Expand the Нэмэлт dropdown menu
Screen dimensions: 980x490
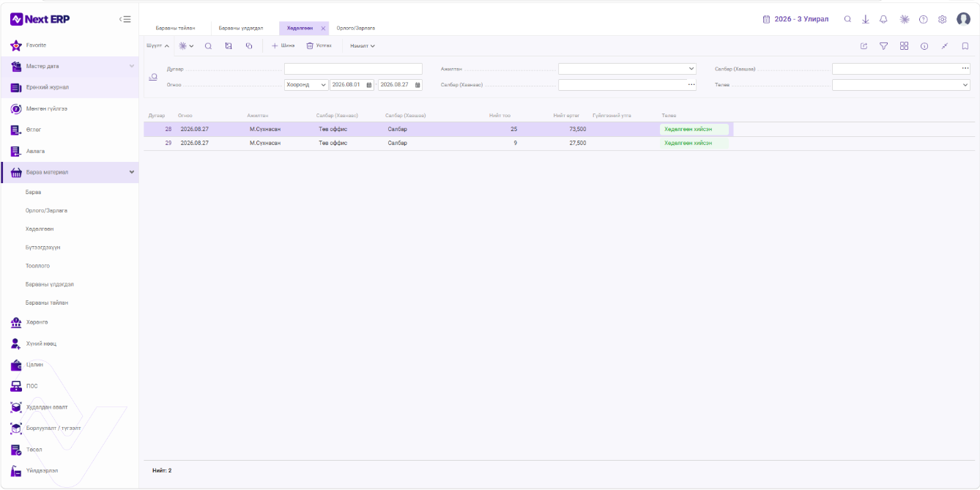tap(363, 46)
